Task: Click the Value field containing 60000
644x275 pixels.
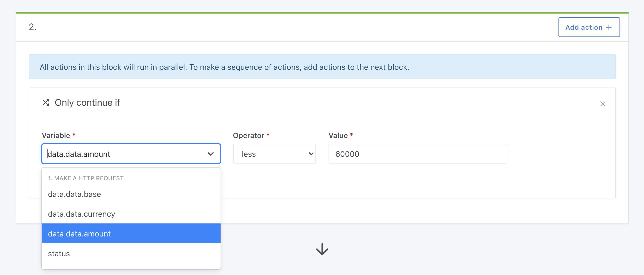Action: (417, 154)
